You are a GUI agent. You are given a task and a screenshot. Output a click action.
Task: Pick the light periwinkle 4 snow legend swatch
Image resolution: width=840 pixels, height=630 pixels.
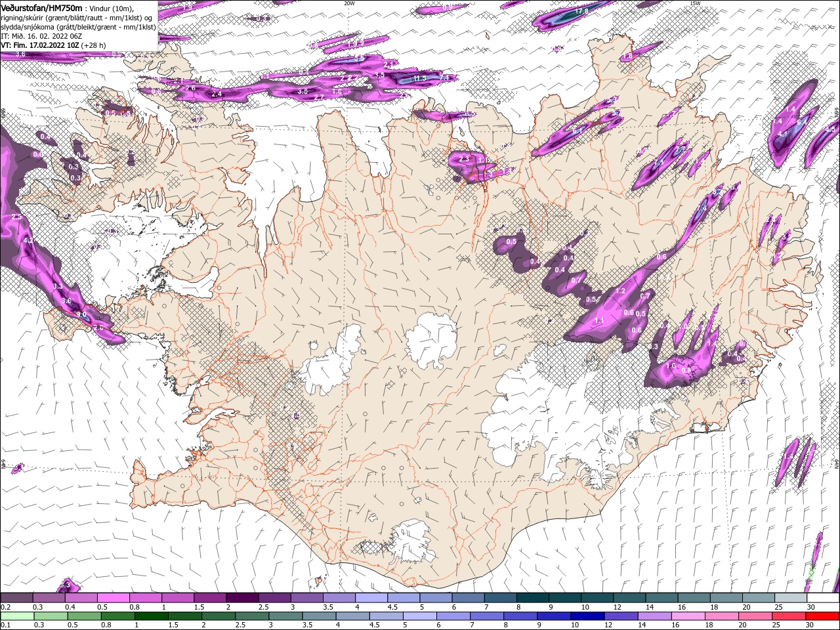click(371, 598)
